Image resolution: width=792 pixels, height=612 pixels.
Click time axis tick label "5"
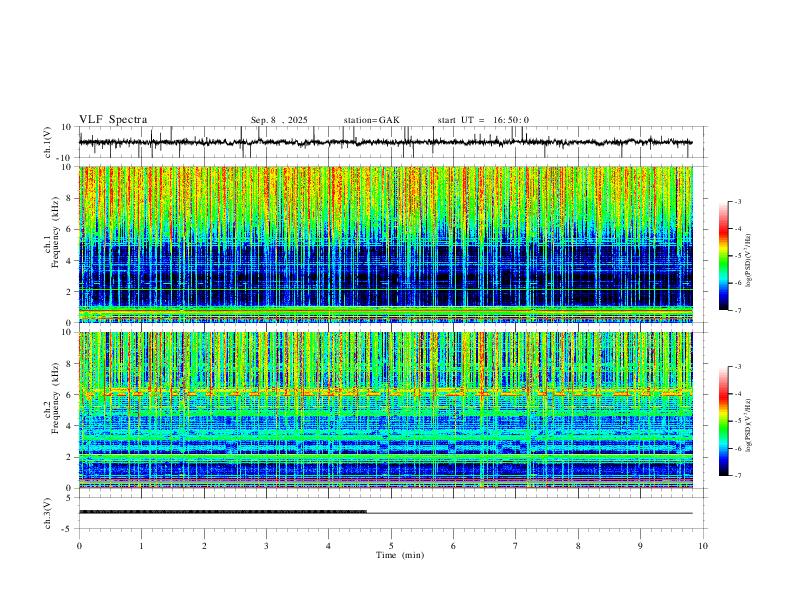pos(391,546)
